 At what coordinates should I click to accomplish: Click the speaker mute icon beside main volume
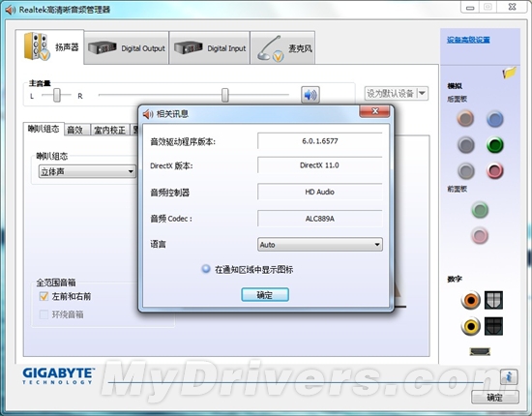(310, 95)
